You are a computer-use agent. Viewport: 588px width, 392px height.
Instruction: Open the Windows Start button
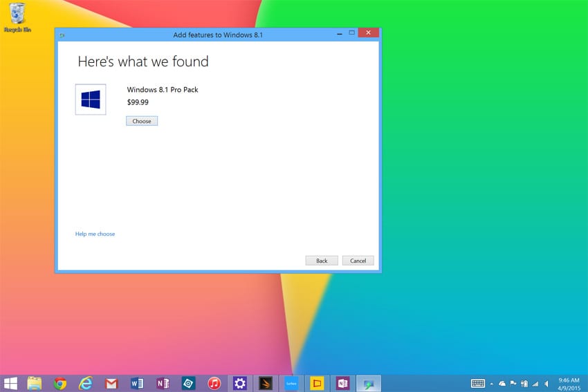pos(10,384)
